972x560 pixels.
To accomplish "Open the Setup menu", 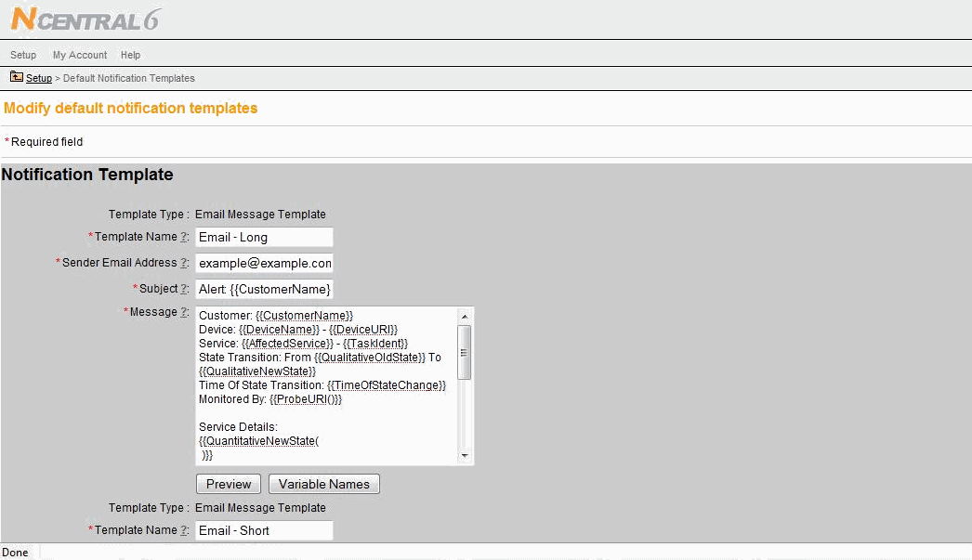I will click(23, 55).
